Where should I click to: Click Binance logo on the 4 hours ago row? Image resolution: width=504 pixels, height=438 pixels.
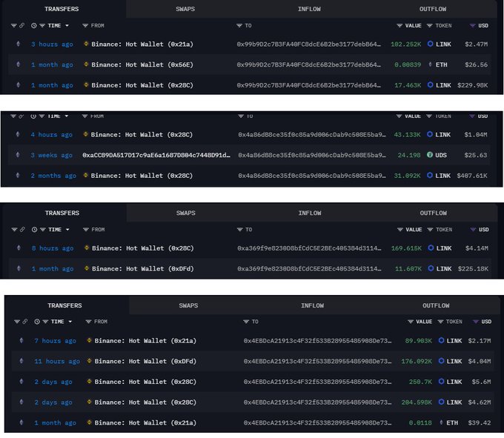pyautogui.click(x=85, y=134)
